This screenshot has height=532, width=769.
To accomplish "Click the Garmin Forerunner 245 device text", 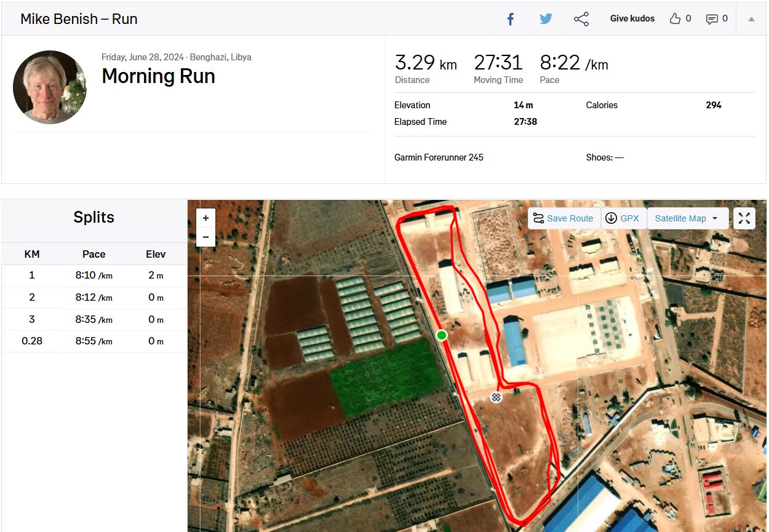I will click(x=439, y=157).
